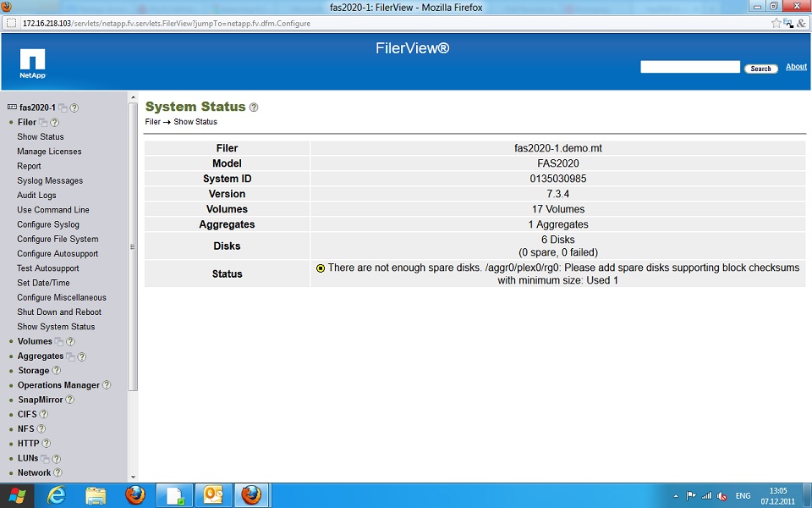The height and width of the screenshot is (508, 812).
Task: Open Set Date/Time
Action: pos(43,283)
